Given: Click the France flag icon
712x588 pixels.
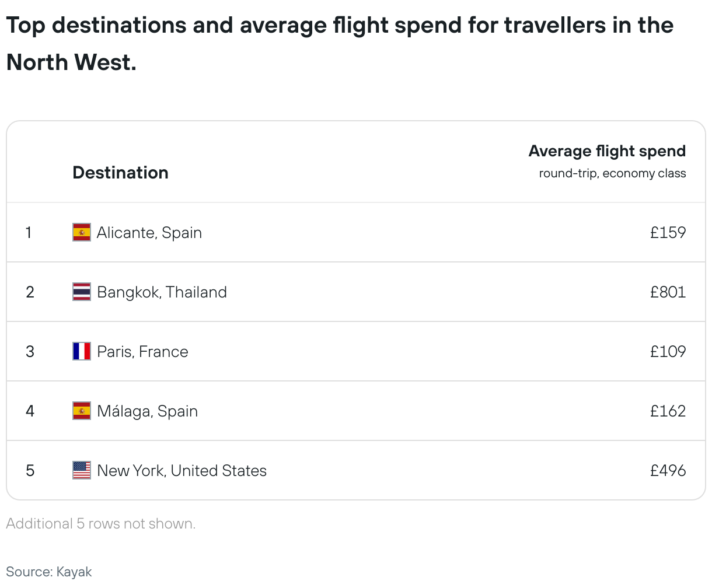Looking at the screenshot, I should coord(82,351).
